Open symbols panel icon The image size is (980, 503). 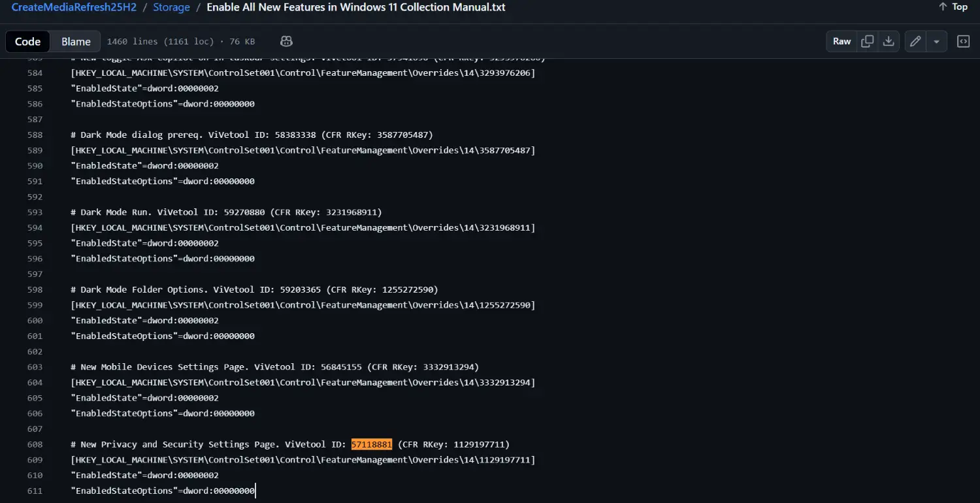pos(963,41)
